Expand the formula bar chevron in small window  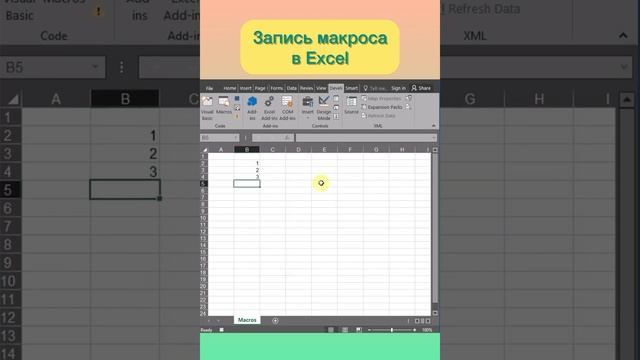433,138
